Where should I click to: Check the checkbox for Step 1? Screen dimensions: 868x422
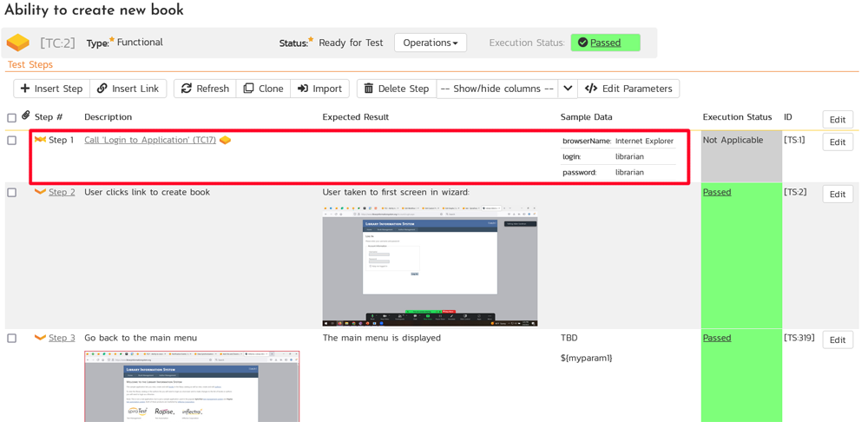pyautogui.click(x=11, y=141)
